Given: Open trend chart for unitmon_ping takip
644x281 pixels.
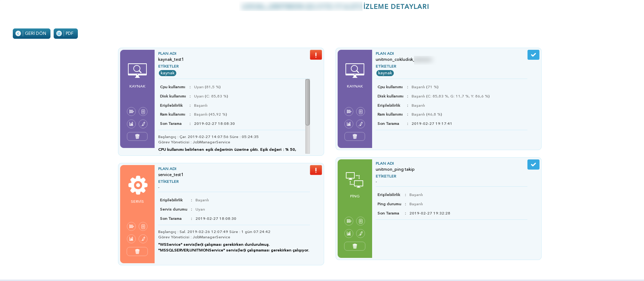Looking at the screenshot, I should tap(349, 233).
